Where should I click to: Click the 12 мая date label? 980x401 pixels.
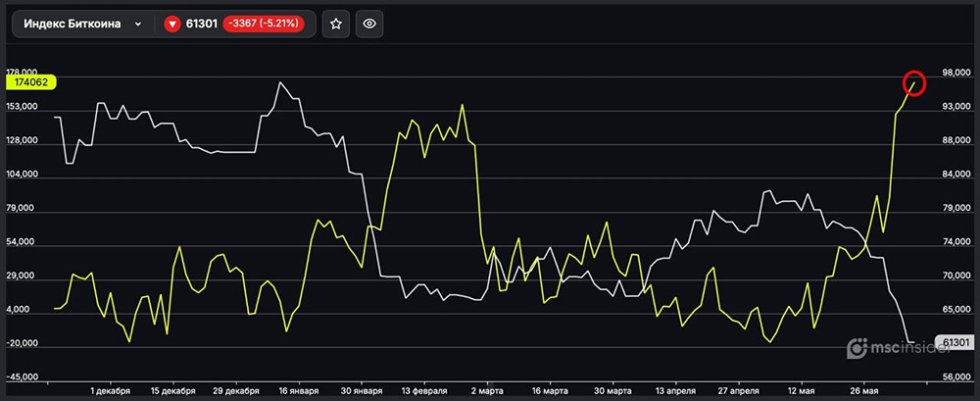pos(802,391)
